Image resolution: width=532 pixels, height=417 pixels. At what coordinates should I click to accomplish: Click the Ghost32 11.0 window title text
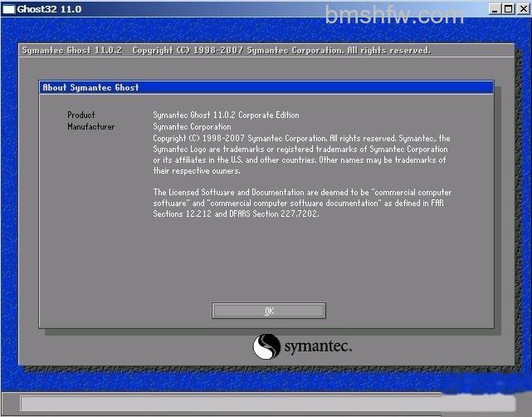49,9
